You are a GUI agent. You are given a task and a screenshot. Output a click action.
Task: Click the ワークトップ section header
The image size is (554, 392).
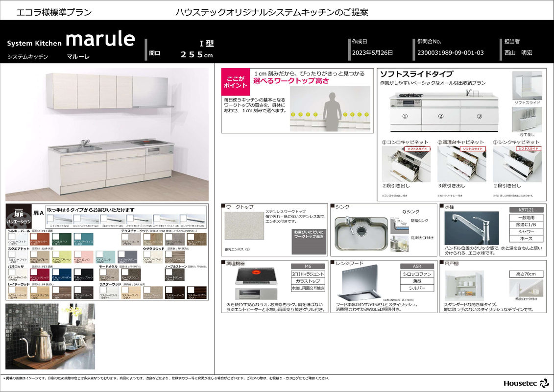click(x=240, y=207)
